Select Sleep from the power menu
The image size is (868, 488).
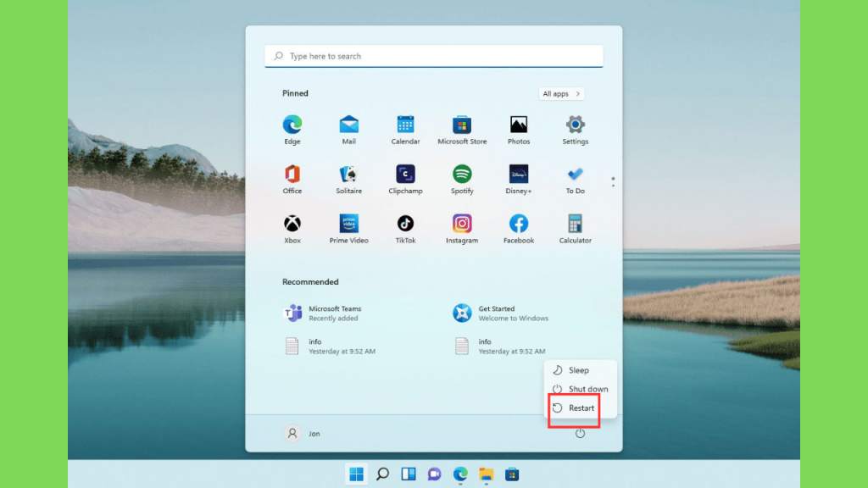pyautogui.click(x=580, y=370)
